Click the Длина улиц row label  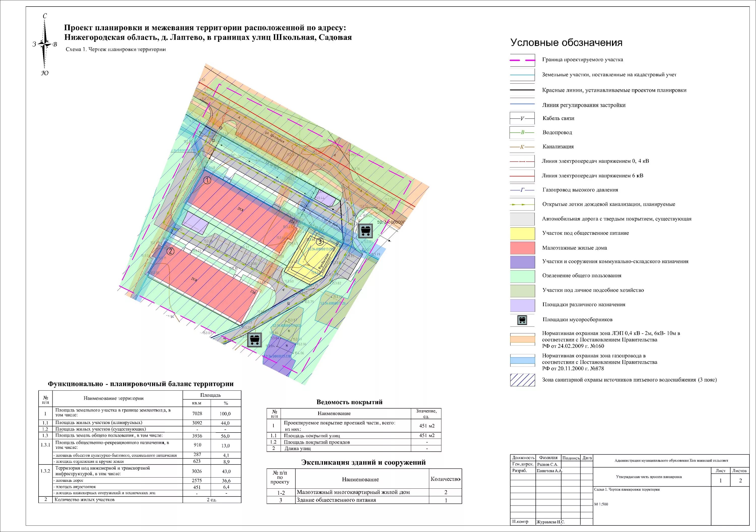point(297,448)
